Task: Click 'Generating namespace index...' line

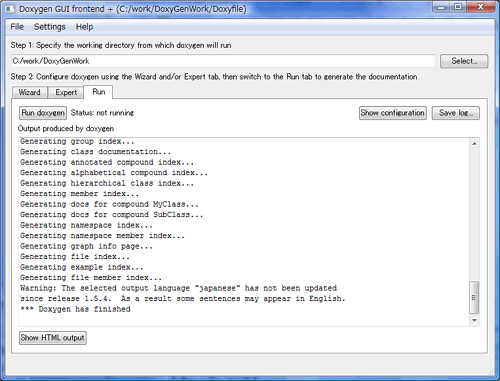Action: click(86, 225)
